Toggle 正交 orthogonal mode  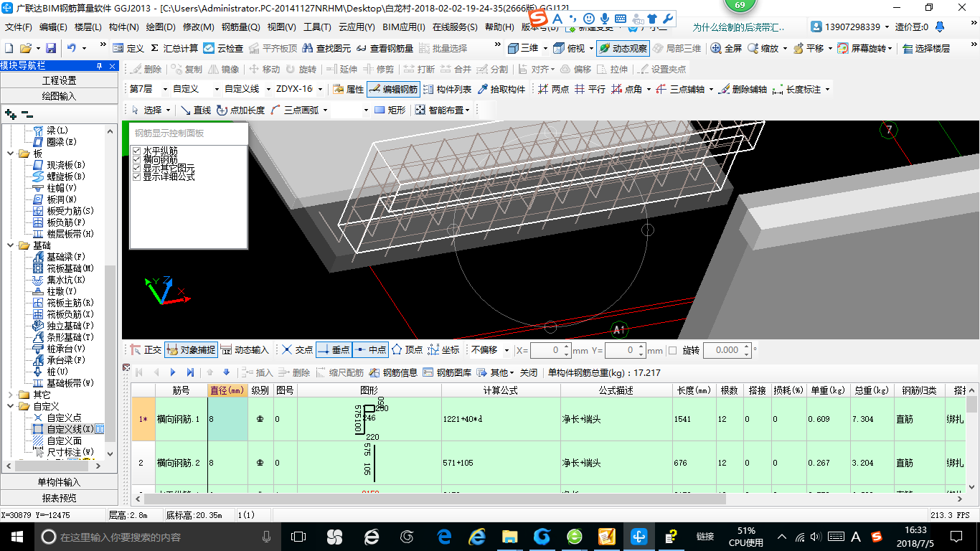146,350
